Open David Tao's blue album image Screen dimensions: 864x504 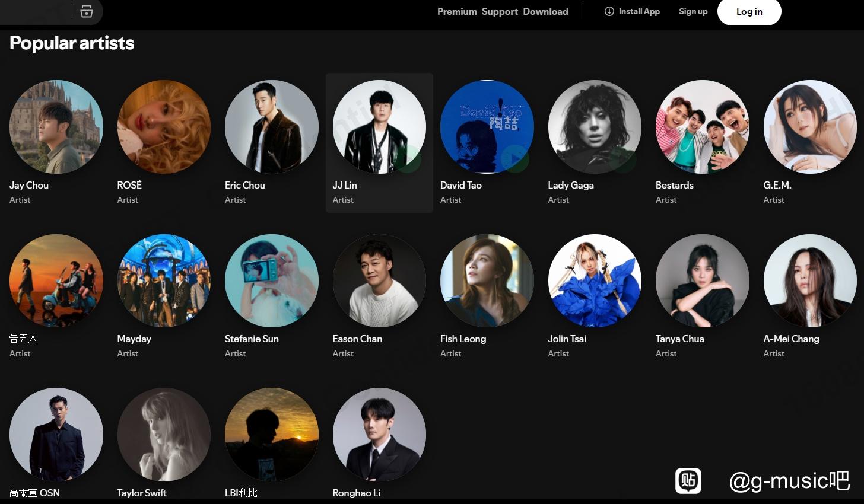tap(487, 127)
